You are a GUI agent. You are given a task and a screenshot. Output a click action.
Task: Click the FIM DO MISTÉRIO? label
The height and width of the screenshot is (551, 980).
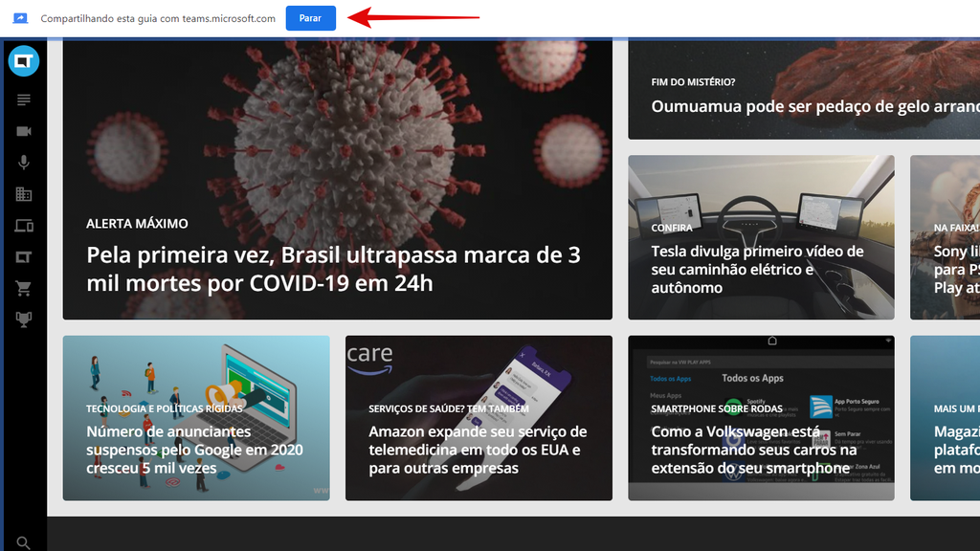(693, 82)
